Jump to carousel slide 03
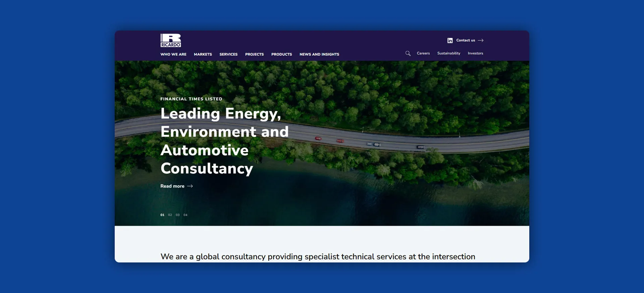 coord(178,215)
